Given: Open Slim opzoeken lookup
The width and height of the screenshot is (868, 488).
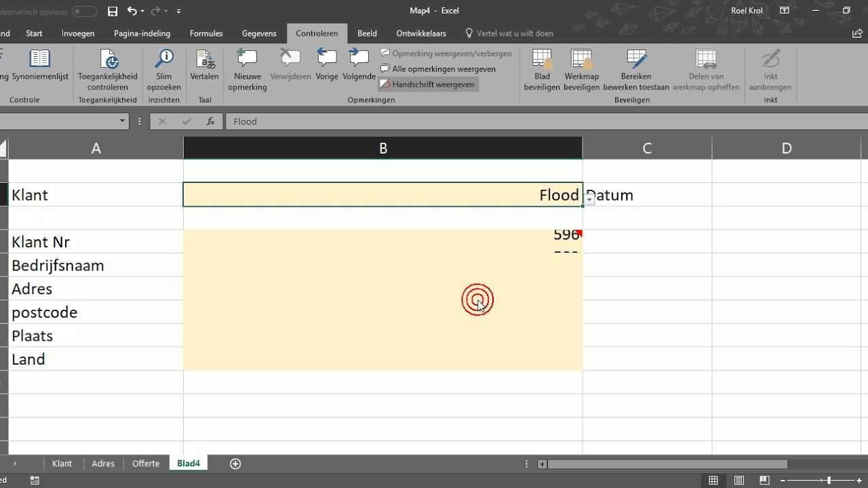Looking at the screenshot, I should [164, 70].
